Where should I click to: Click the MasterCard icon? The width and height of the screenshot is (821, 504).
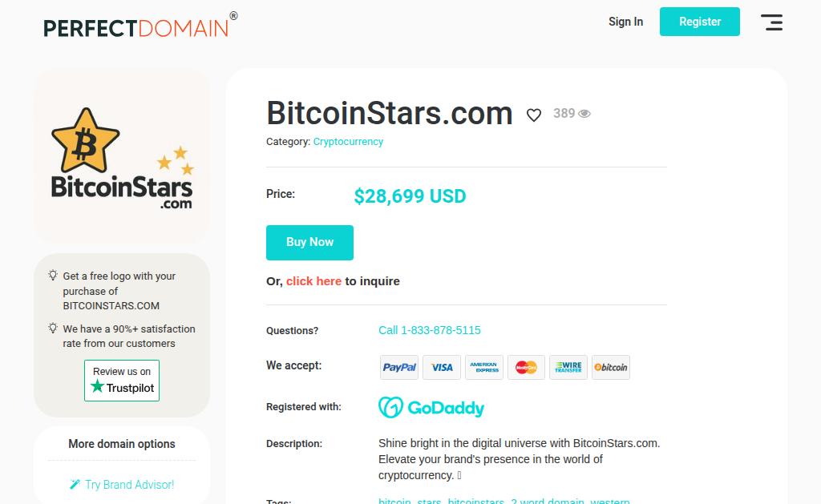[526, 367]
